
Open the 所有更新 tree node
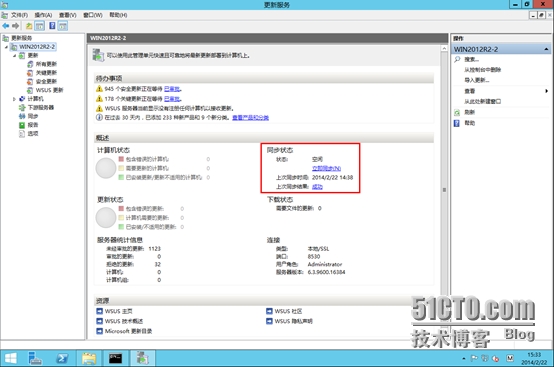tap(46, 64)
